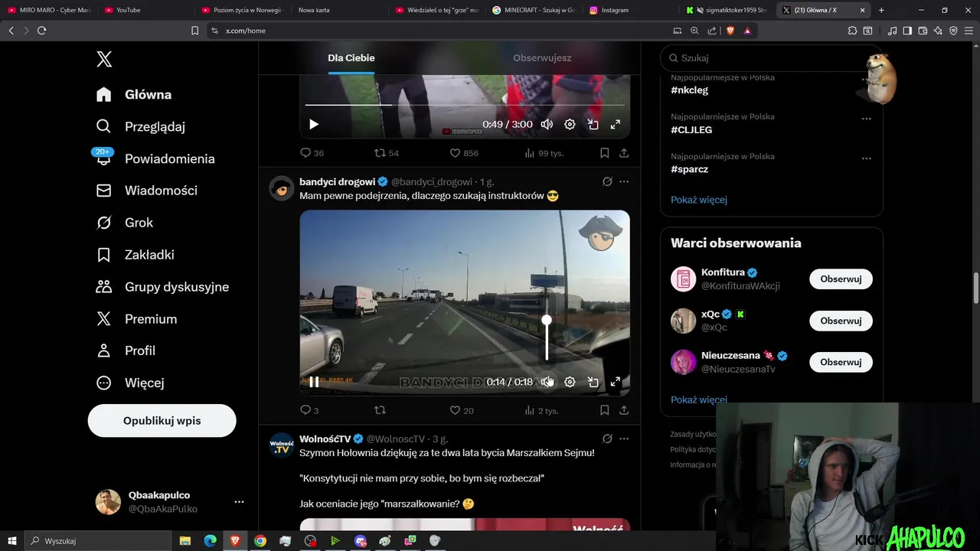The height and width of the screenshot is (551, 980).
Task: Repost the bandyci drogowi post
Action: point(380,410)
